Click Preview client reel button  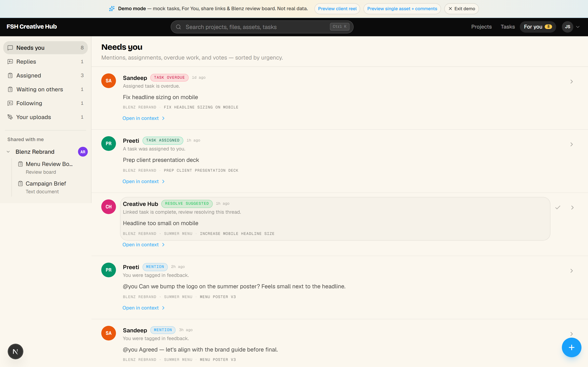tap(337, 9)
